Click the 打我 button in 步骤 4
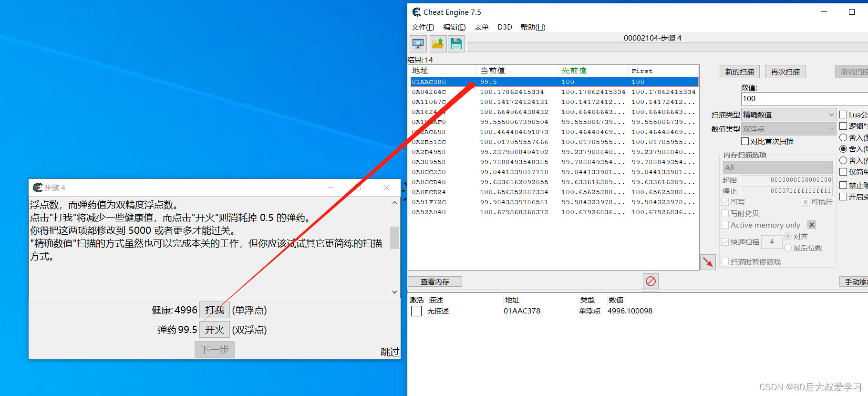This screenshot has height=396, width=868. point(215,310)
